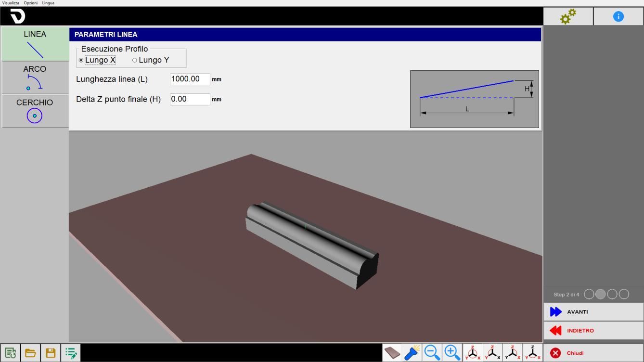
Task: Click the "PARAMETRI LINEA" panel header
Action: coord(305,35)
